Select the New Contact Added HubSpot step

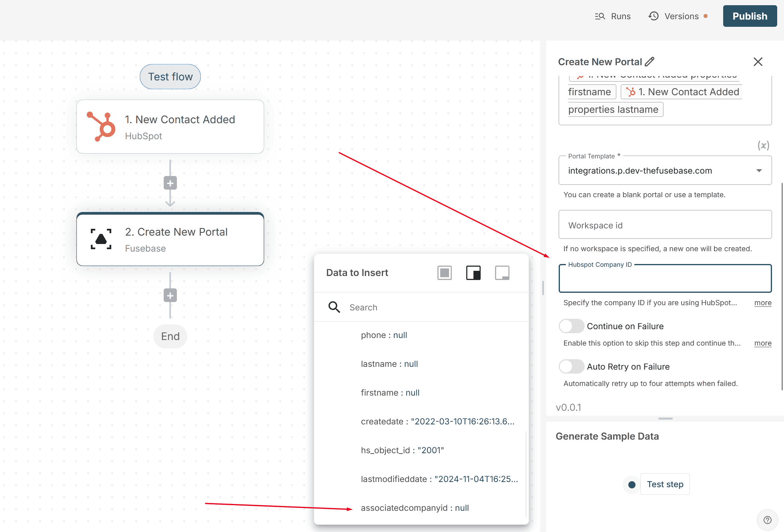pos(170,127)
